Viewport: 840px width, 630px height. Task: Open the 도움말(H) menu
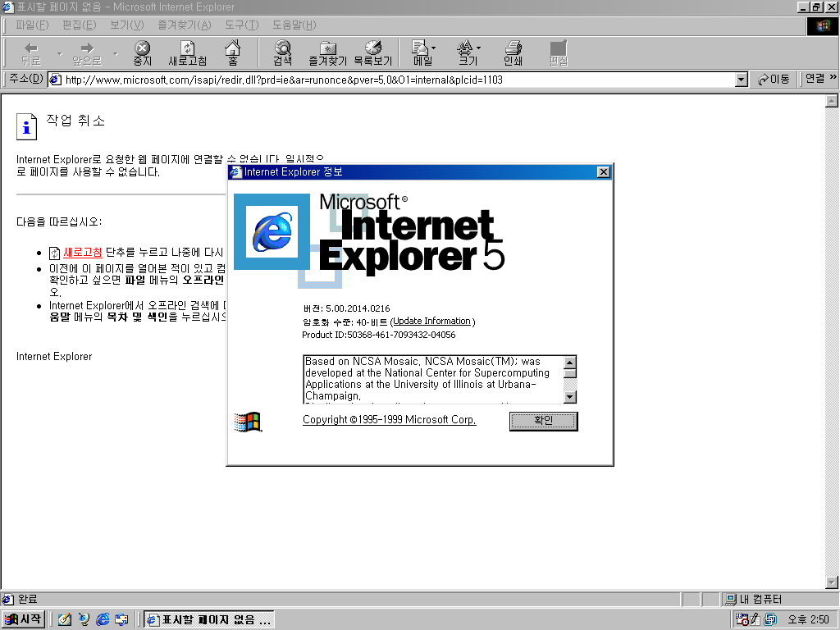(294, 25)
